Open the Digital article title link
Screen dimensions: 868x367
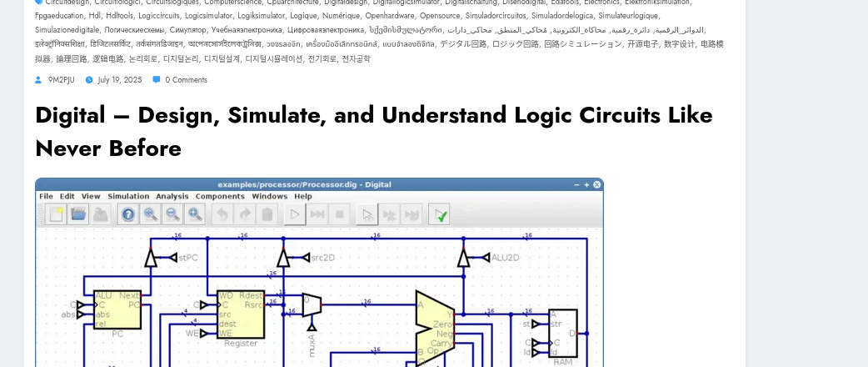(374, 132)
